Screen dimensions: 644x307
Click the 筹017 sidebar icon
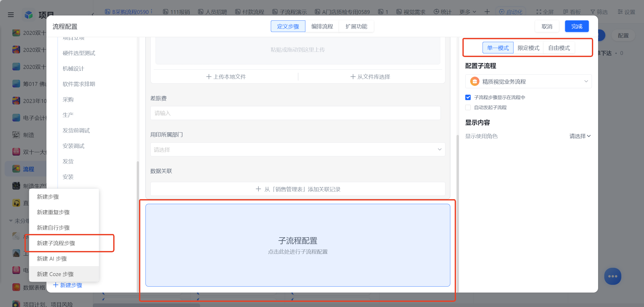(x=16, y=84)
